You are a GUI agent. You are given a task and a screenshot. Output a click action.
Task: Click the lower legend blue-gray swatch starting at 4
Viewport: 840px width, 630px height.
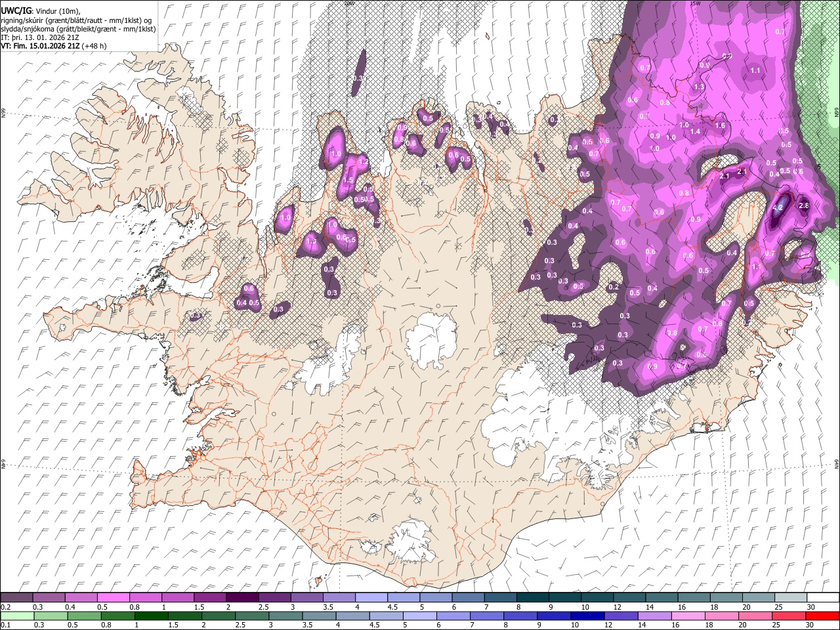[x=353, y=616]
